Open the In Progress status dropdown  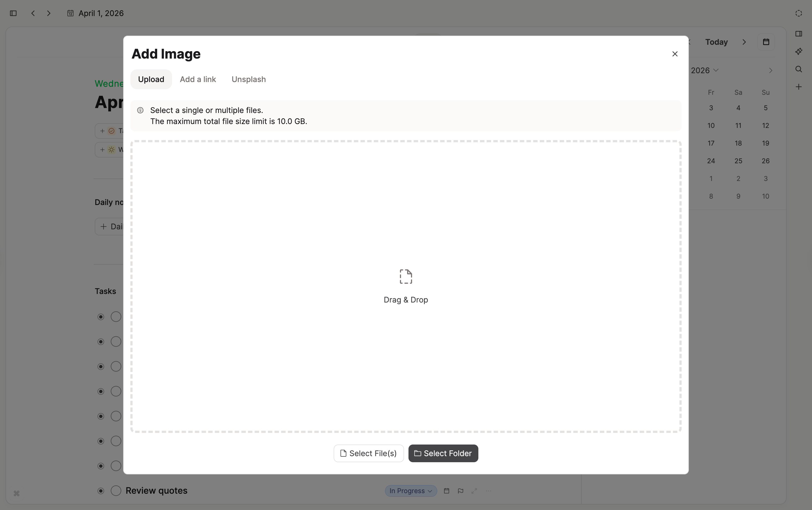[411, 491]
